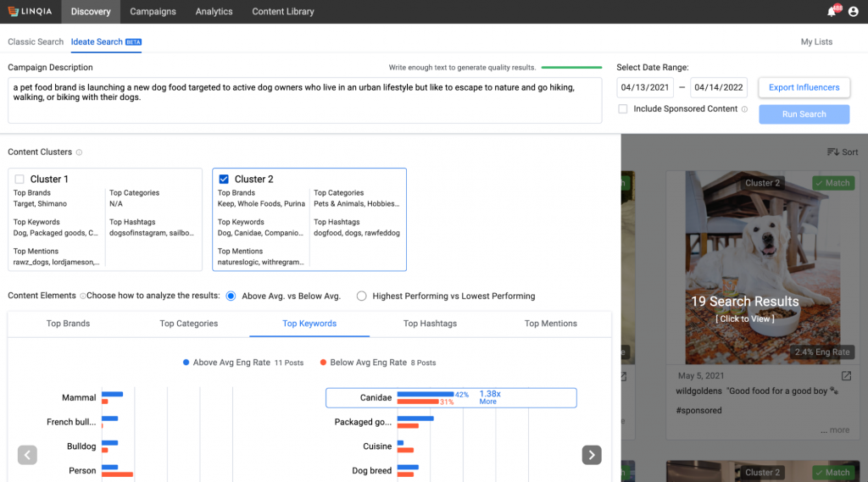
Task: Select the Canidae keyword row
Action: pyautogui.click(x=451, y=398)
